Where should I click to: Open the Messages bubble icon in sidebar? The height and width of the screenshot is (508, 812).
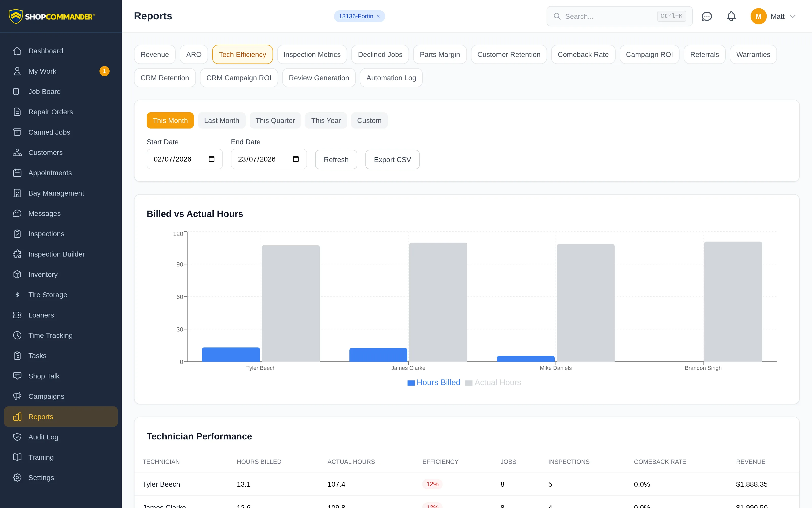pyautogui.click(x=17, y=213)
